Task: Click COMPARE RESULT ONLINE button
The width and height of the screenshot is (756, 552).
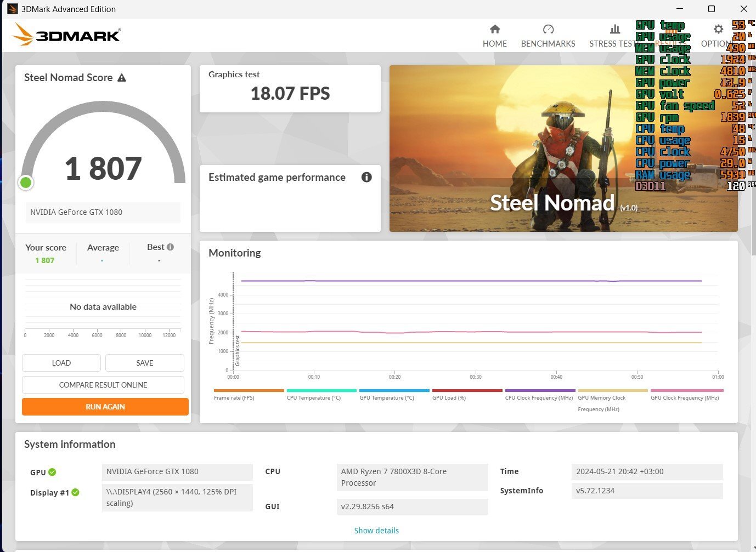Action: [x=103, y=385]
